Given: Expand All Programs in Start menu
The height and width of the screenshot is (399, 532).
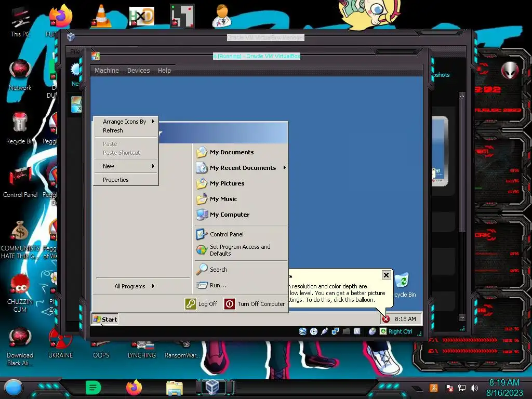Looking at the screenshot, I should click(x=135, y=286).
